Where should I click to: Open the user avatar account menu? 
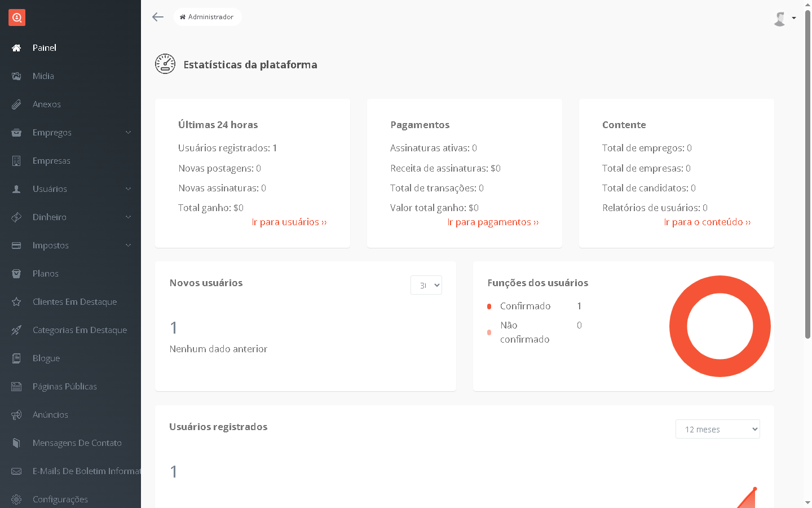[x=784, y=19]
